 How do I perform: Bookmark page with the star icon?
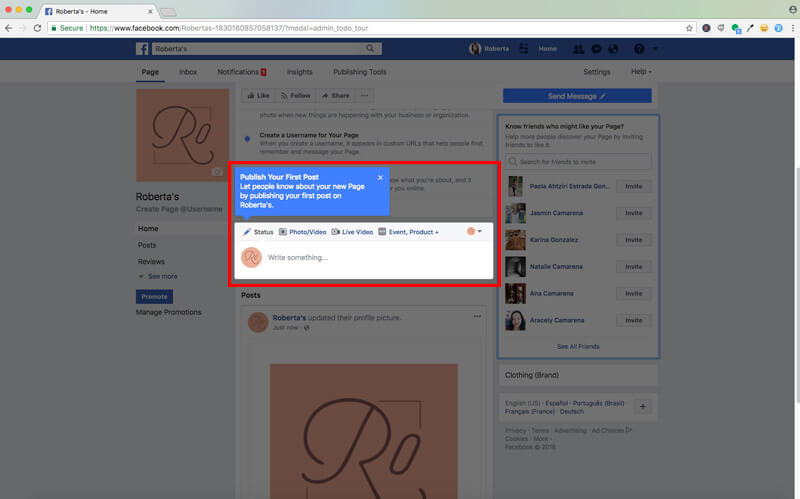(689, 28)
